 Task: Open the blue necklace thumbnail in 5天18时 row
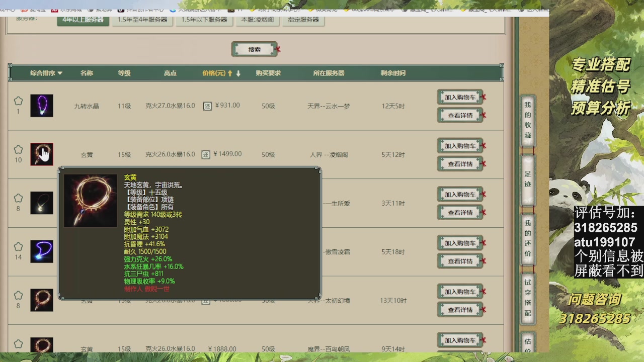42,251
